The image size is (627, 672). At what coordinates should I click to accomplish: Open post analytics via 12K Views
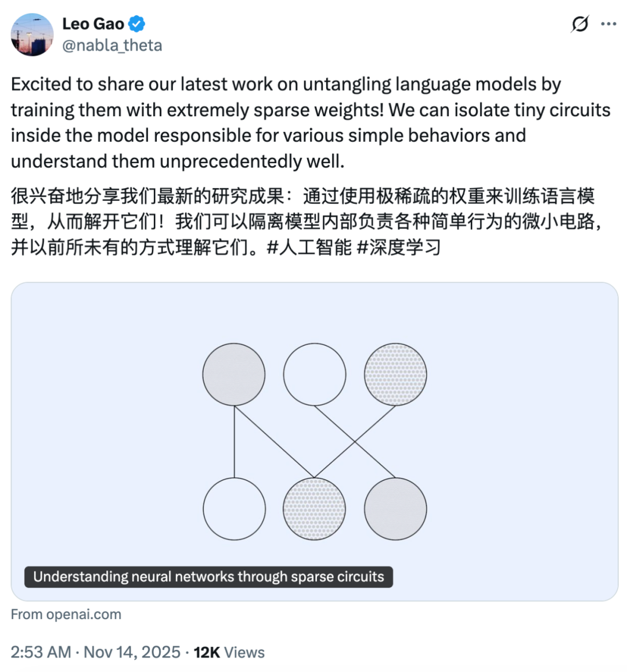click(x=228, y=652)
